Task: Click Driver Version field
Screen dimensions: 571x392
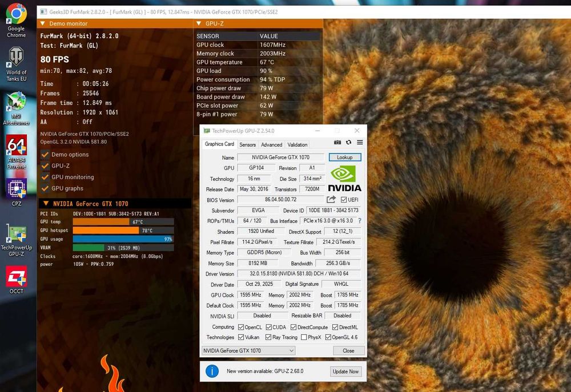Action: pyautogui.click(x=299, y=273)
